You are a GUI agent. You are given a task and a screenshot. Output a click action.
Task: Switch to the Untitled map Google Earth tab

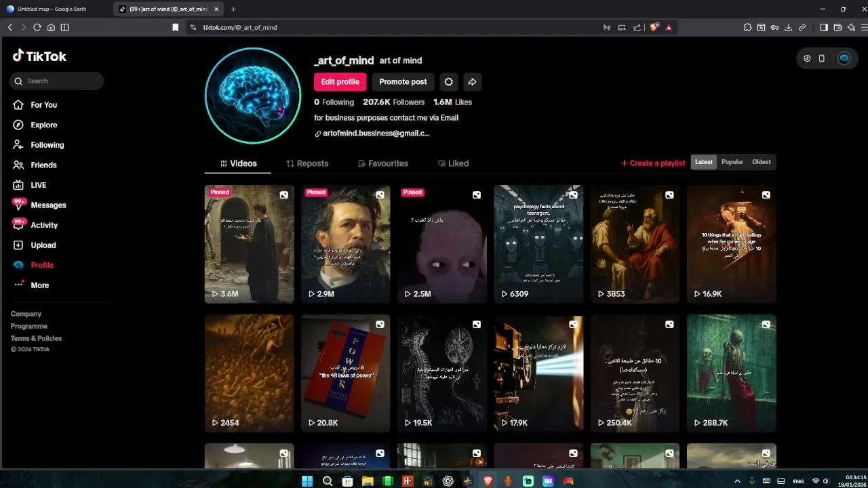coord(56,9)
